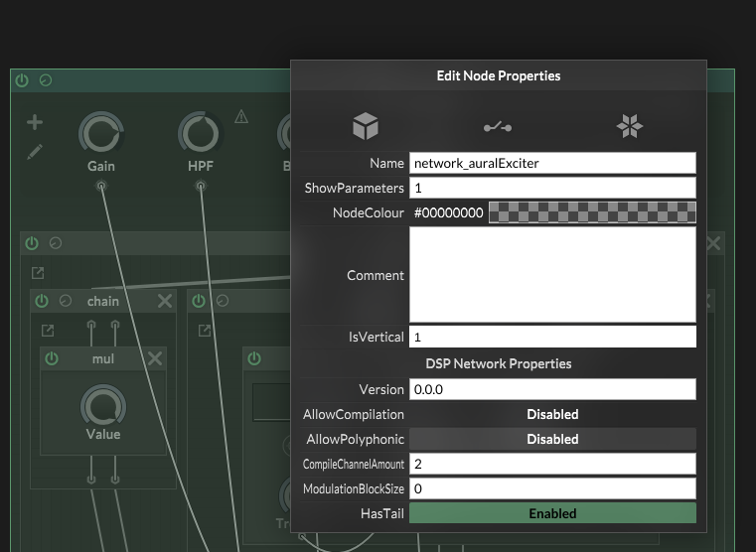The height and width of the screenshot is (552, 756).
Task: Click inside the Comment text box
Action: click(x=552, y=275)
